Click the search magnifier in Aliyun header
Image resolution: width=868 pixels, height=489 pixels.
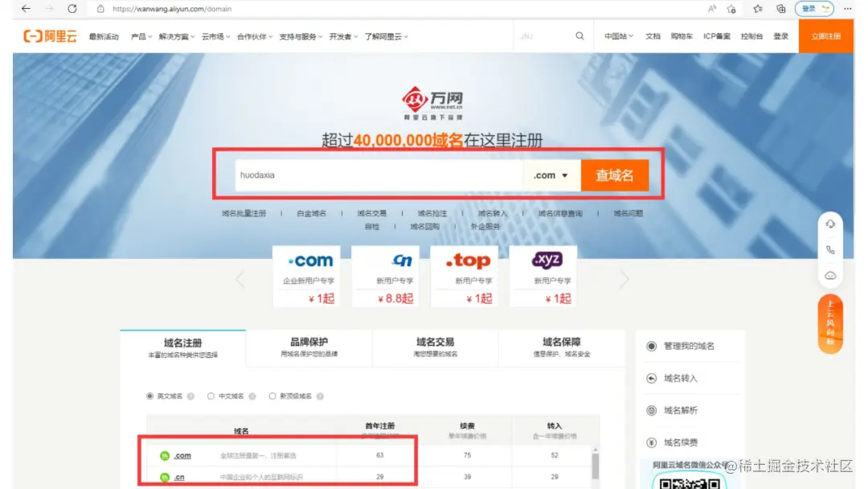[x=579, y=36]
